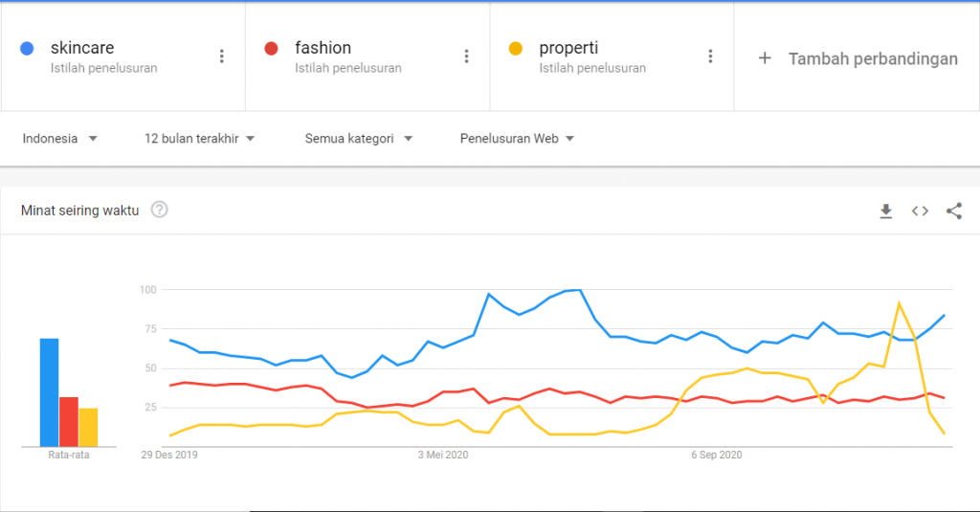This screenshot has width=980, height=512.
Task: Click the embed code icon
Action: tap(920, 211)
